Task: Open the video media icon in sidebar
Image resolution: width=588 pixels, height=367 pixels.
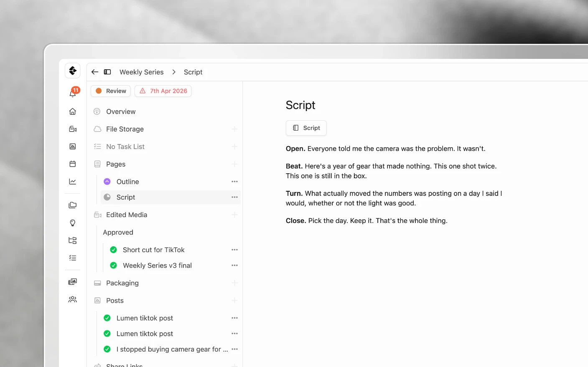Action: pyautogui.click(x=73, y=129)
